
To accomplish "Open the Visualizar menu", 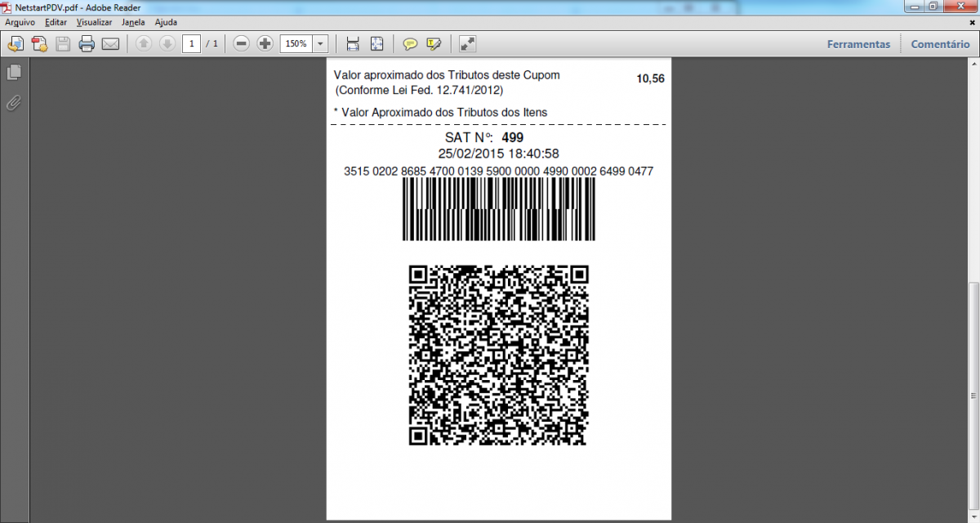I will click(94, 22).
